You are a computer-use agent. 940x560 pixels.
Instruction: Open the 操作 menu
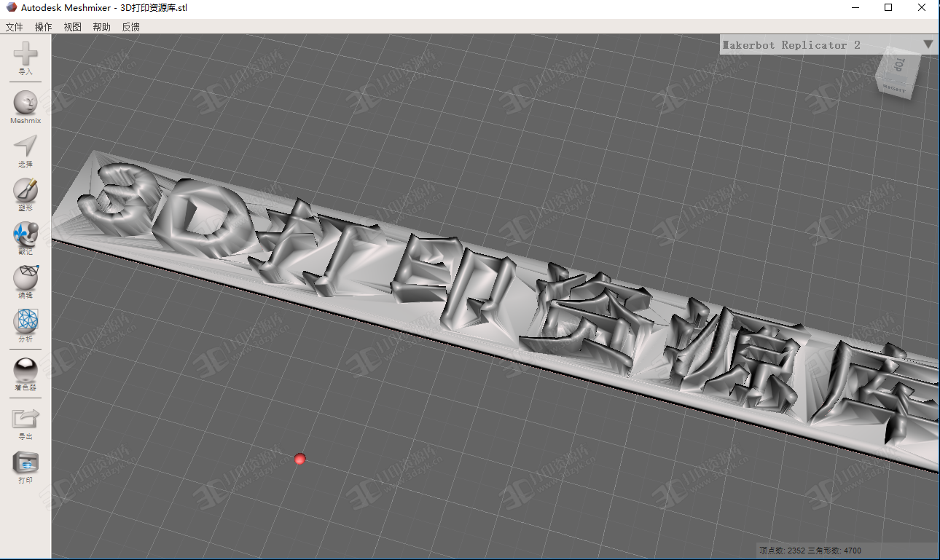coord(44,27)
